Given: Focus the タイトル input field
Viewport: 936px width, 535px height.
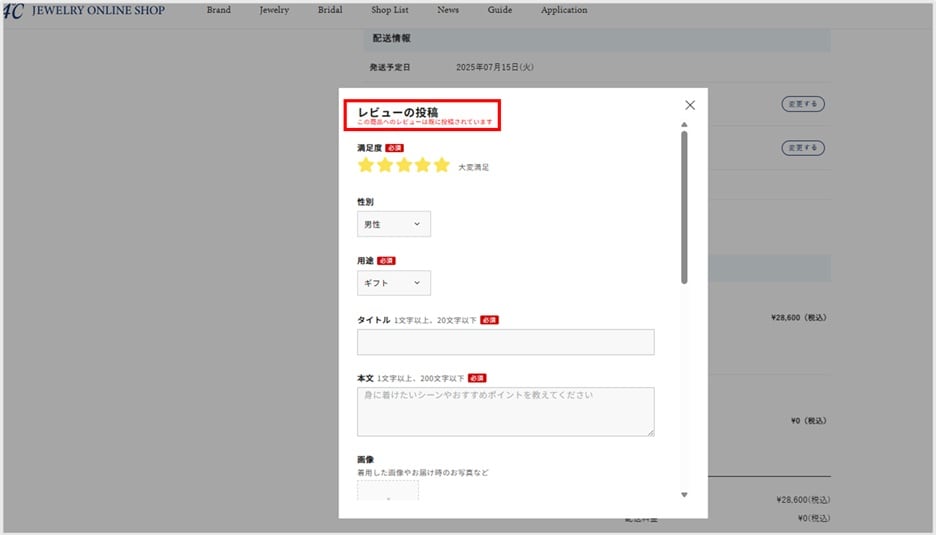Looking at the screenshot, I should point(506,342).
